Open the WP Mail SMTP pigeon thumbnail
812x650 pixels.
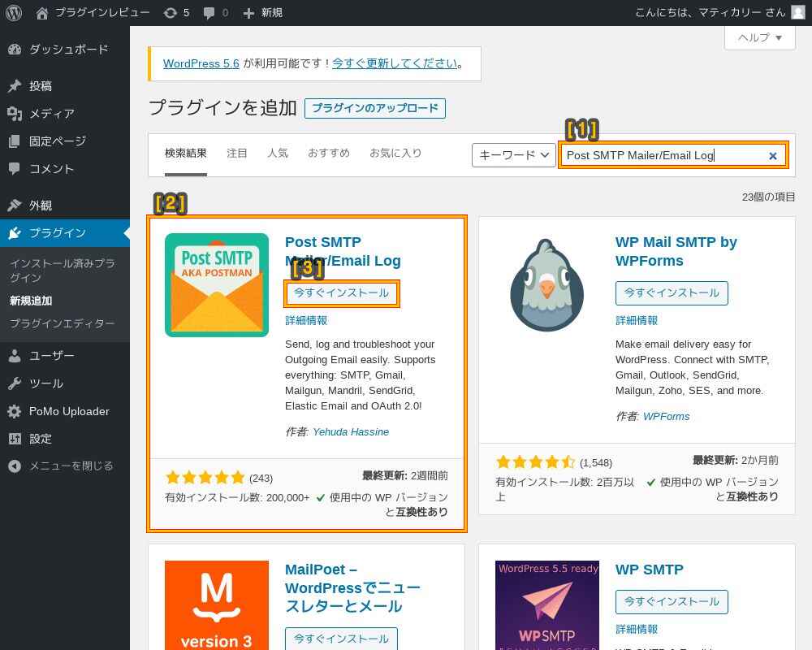(546, 285)
